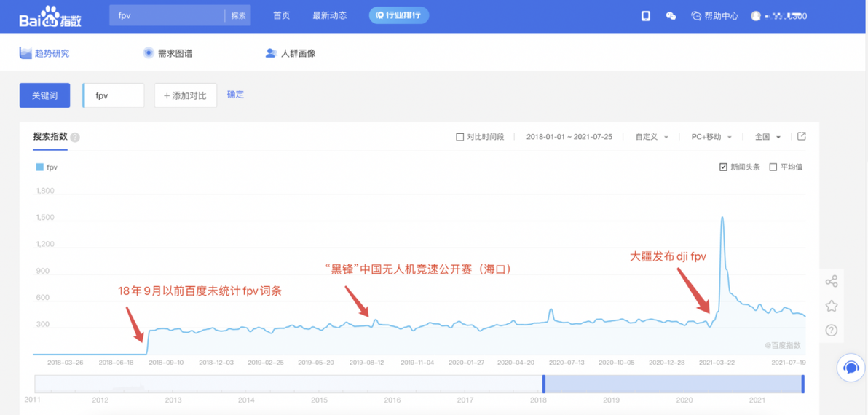Check the 平均值 checkbox
Image resolution: width=868 pixels, height=415 pixels.
pyautogui.click(x=773, y=167)
